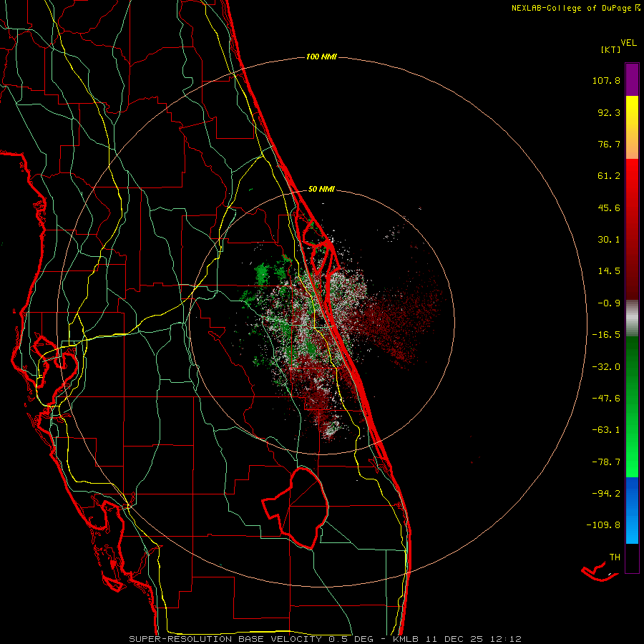Click the purple top segment of color bar
Image resolution: width=644 pixels, height=644 pixels.
pyautogui.click(x=632, y=79)
